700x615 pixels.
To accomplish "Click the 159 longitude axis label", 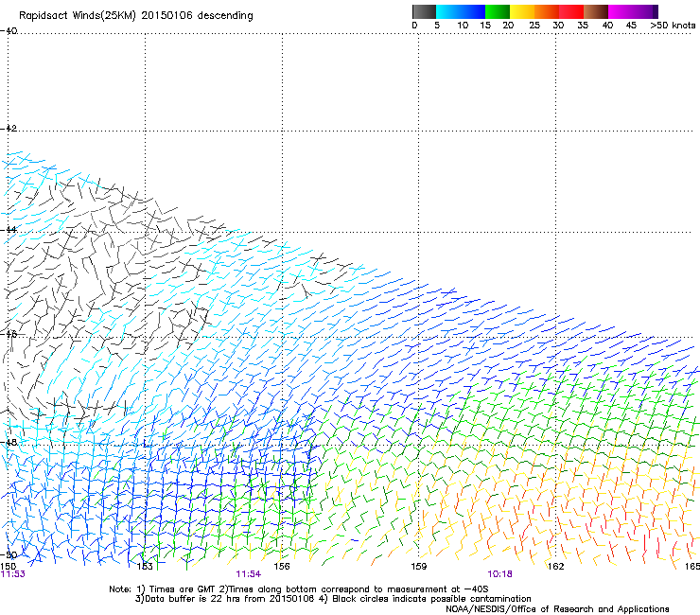I will click(x=419, y=567).
